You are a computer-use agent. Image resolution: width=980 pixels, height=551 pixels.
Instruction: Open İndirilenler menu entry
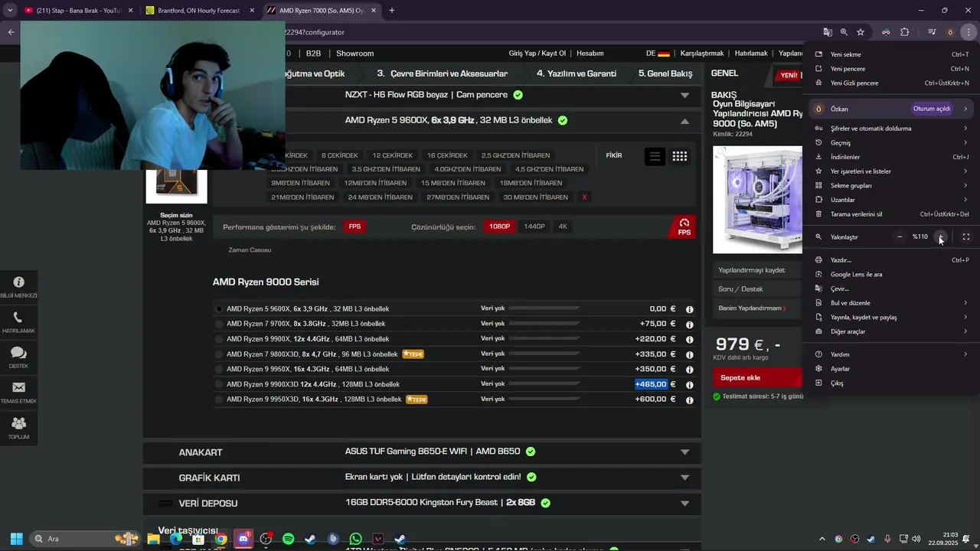point(892,158)
